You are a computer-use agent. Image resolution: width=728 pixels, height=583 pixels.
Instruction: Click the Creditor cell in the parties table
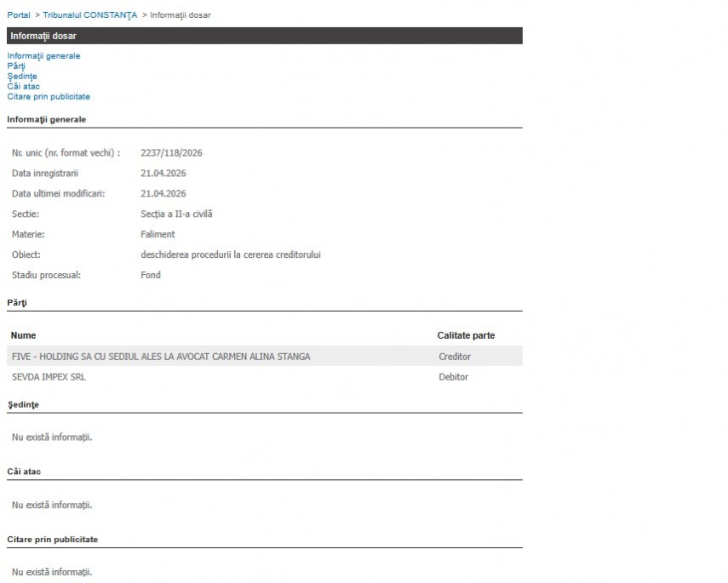pyautogui.click(x=455, y=357)
